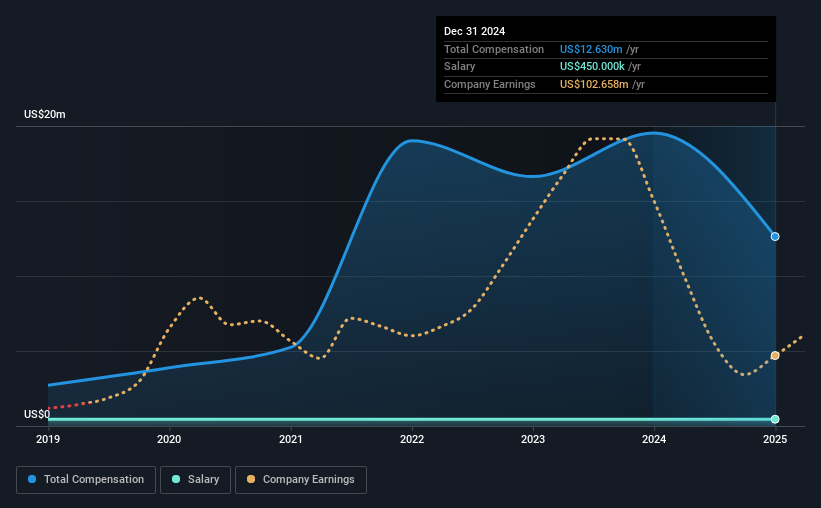Click the teal dot in Salary legend
This screenshot has width=821, height=508.
pos(176,479)
